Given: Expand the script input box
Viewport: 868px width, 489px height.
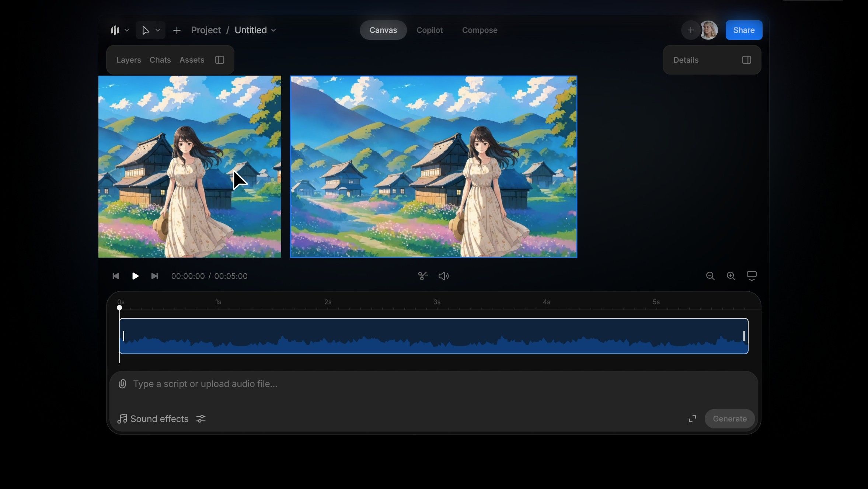Looking at the screenshot, I should coord(692,419).
